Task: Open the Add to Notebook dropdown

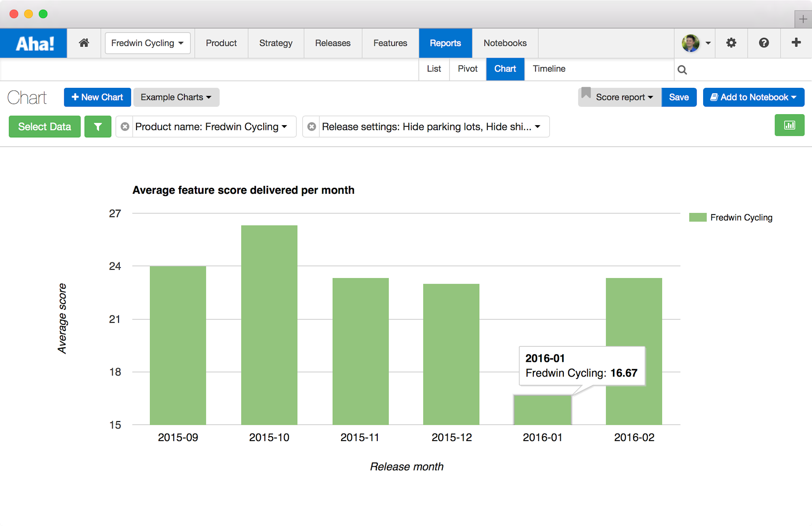Action: (x=753, y=97)
